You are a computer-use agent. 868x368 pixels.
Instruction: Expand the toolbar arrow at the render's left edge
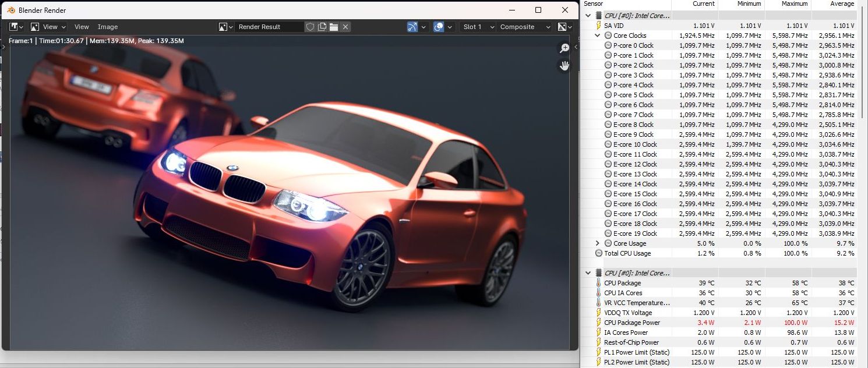point(3,47)
